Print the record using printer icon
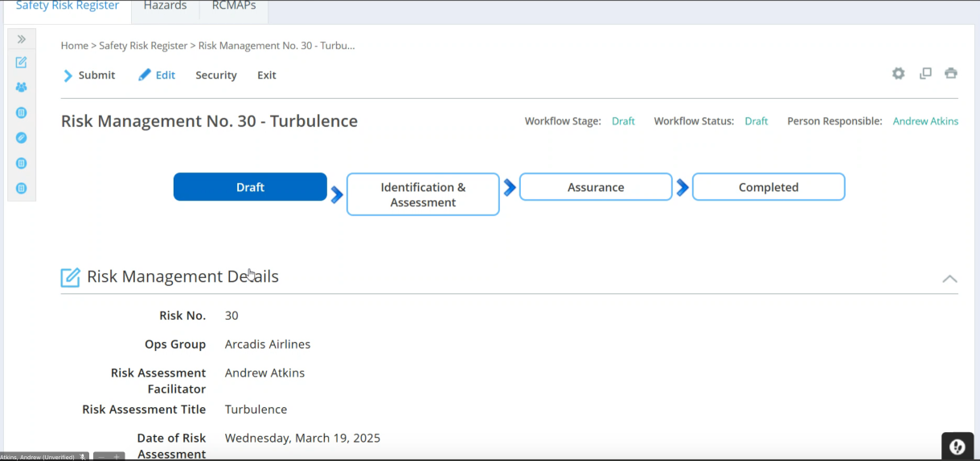Screen dimensions: 980x461 pos(951,74)
